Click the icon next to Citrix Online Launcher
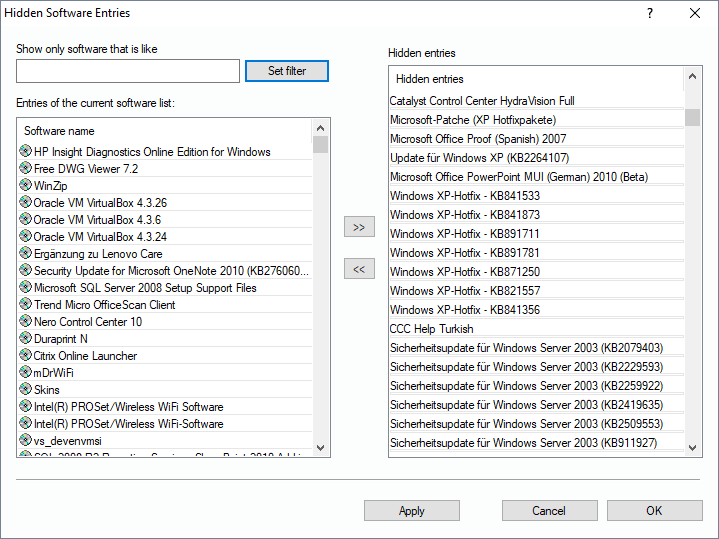Screen dimensions: 719x539 pyautogui.click(x=25, y=355)
